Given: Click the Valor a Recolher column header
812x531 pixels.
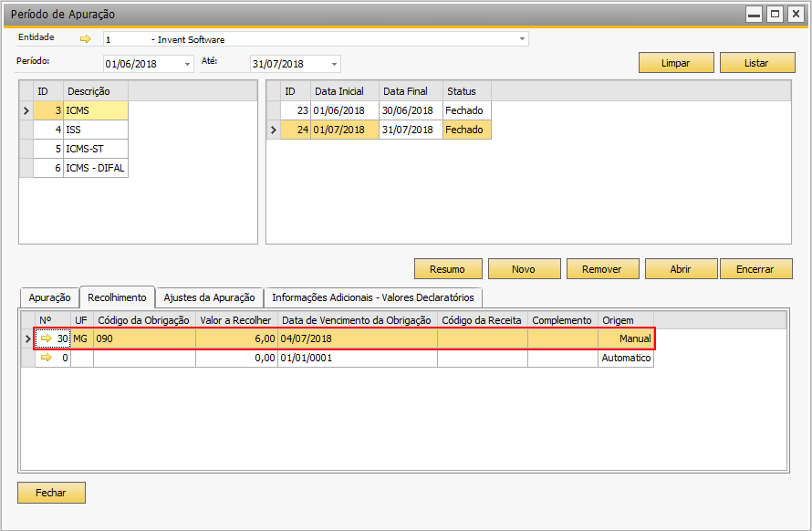Looking at the screenshot, I should tap(236, 320).
